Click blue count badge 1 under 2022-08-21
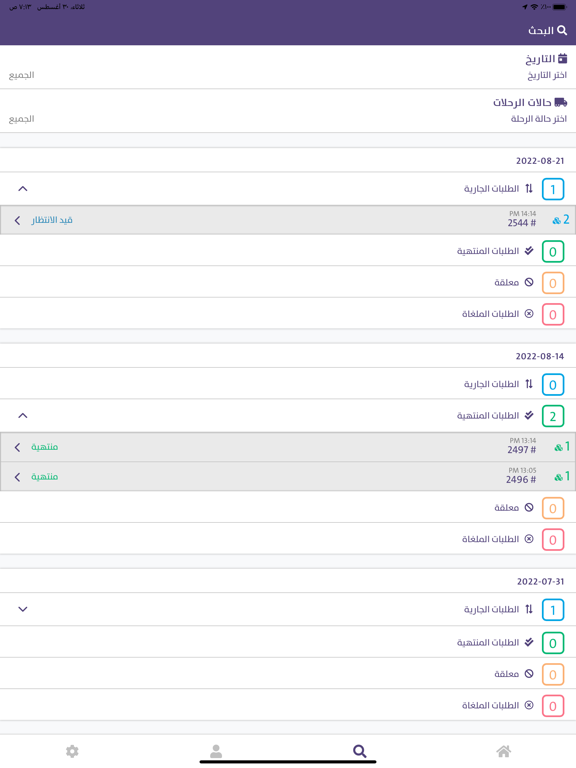 pos(552,189)
